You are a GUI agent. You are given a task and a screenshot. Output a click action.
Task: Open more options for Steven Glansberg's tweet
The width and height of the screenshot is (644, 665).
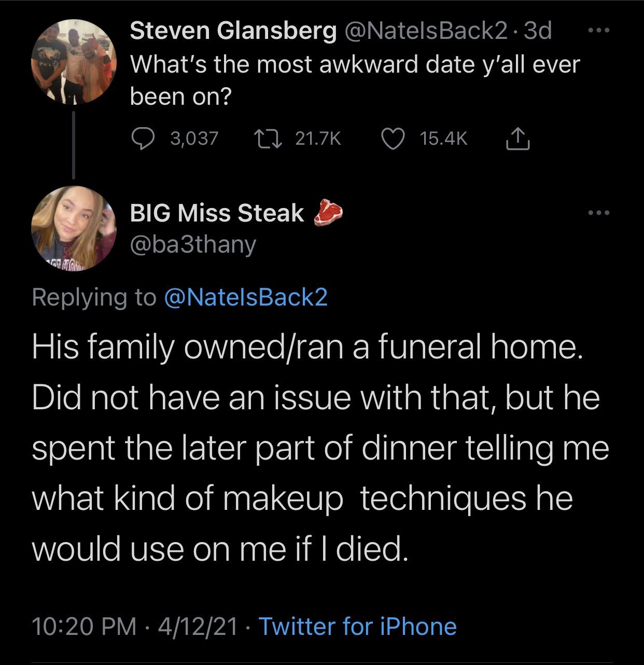pyautogui.click(x=600, y=31)
